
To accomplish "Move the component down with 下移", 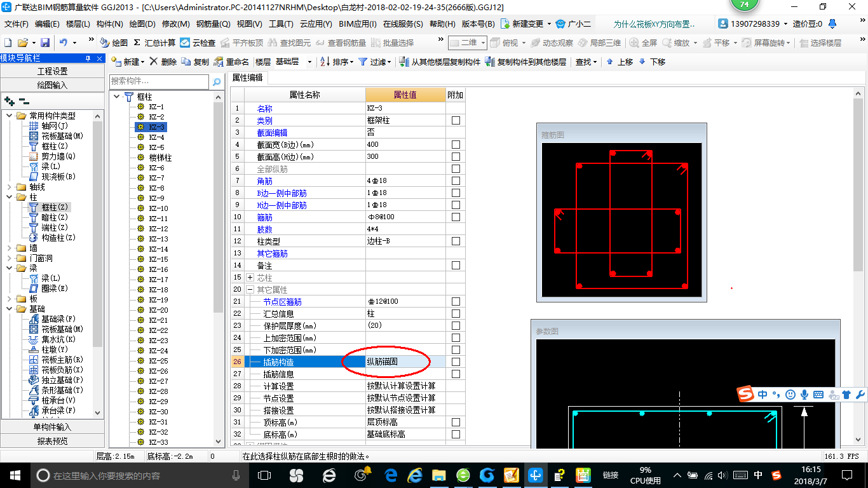I will coord(652,62).
